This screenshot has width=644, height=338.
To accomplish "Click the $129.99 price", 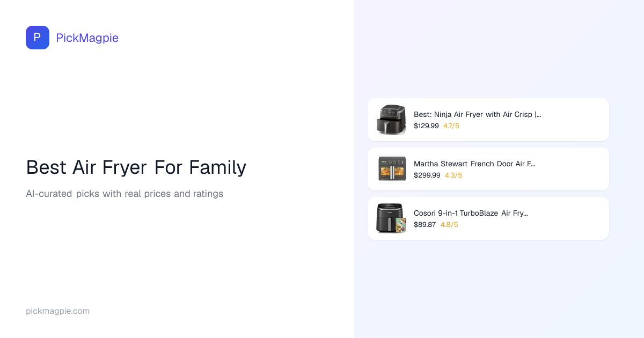I will pos(426,126).
